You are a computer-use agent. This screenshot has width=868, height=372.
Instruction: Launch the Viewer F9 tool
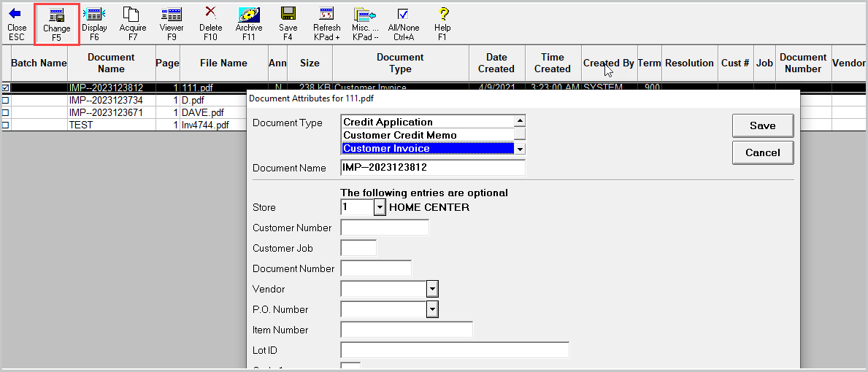172,24
